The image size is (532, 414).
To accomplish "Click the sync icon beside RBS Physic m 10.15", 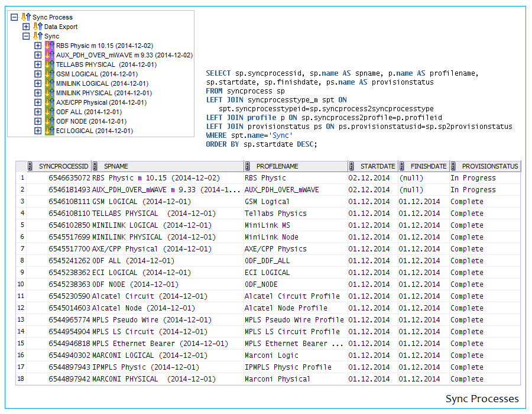I will [50, 46].
